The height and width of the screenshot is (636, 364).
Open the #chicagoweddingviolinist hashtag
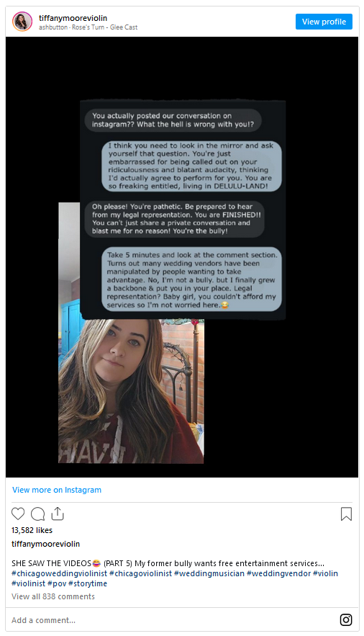point(60,573)
